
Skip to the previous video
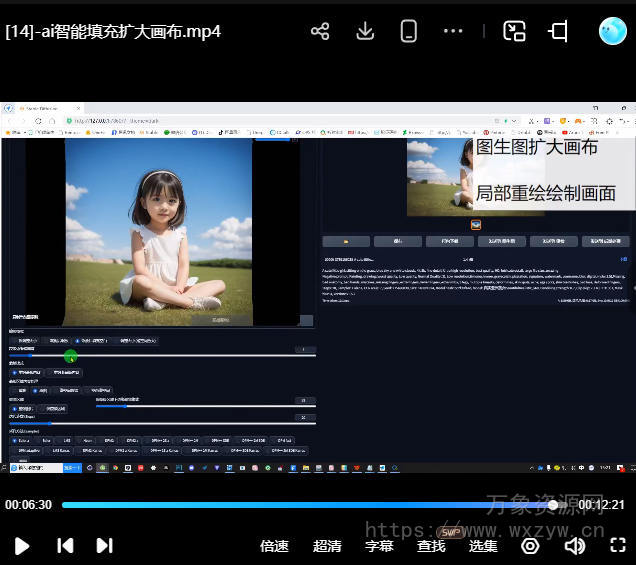(65, 545)
